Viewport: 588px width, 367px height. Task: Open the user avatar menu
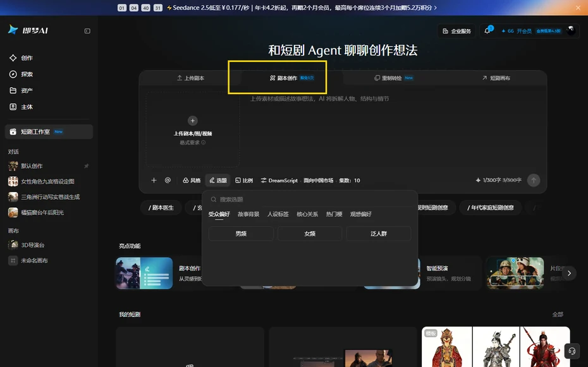[571, 31]
